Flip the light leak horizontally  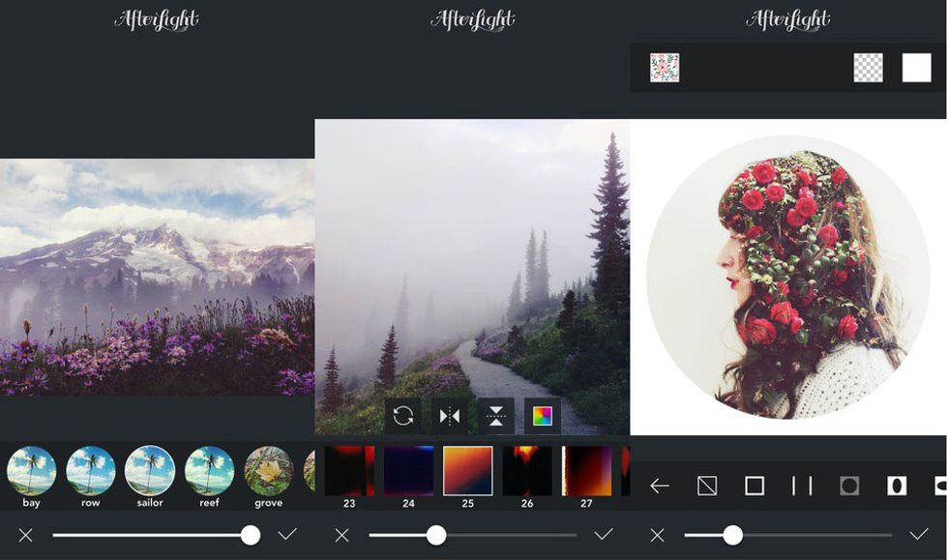click(x=449, y=416)
